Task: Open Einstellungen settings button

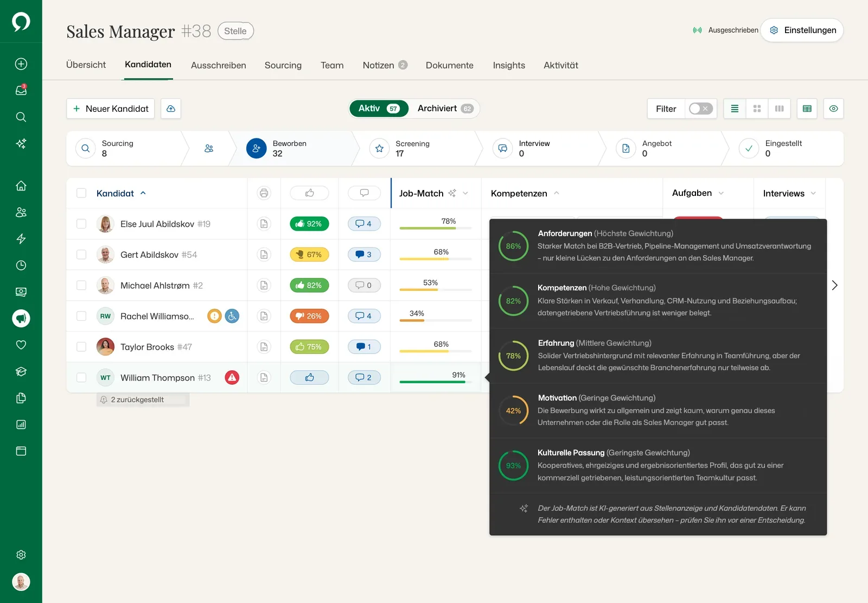Action: click(x=802, y=30)
